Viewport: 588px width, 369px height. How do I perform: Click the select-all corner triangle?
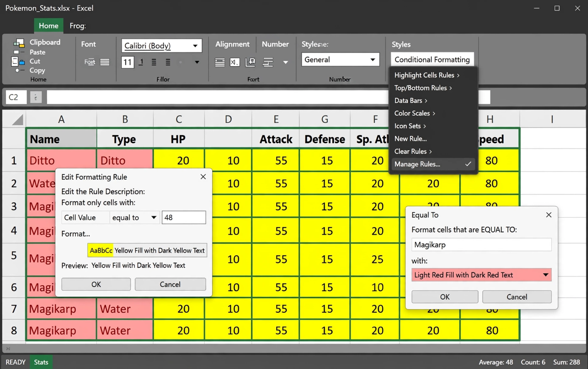pyautogui.click(x=17, y=120)
